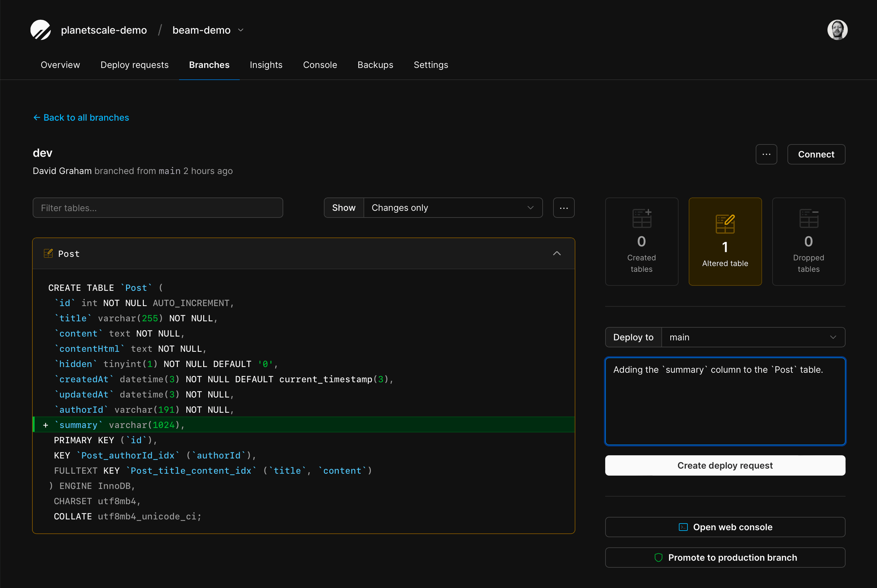
Task: Go to the Backups tab
Action: pos(375,65)
